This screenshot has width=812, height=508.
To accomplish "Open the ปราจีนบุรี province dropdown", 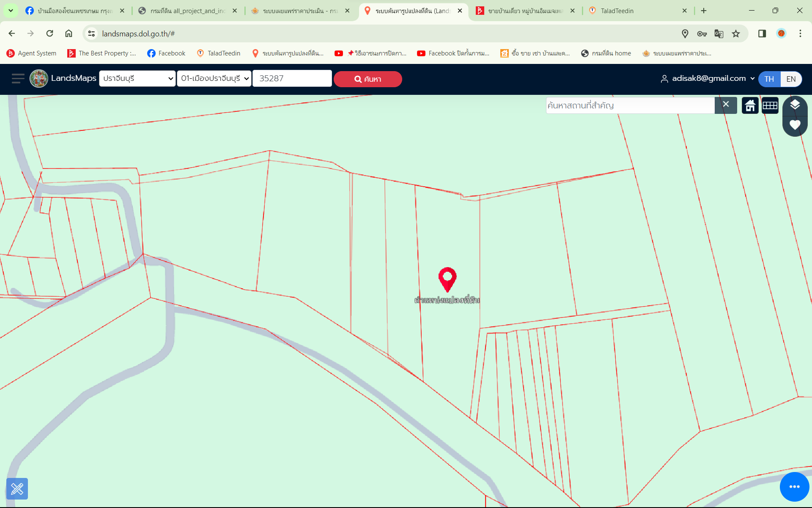I will [x=137, y=79].
